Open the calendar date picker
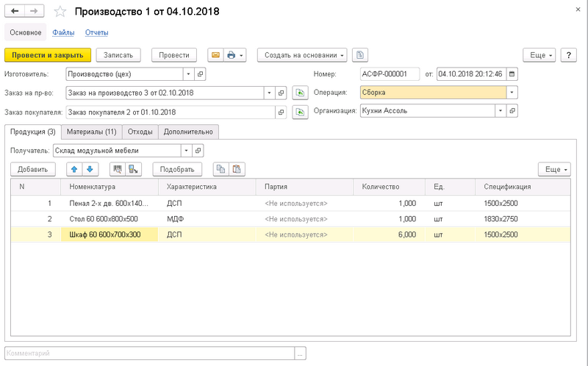Image resolution: width=588 pixels, height=366 pixels. pyautogui.click(x=512, y=74)
